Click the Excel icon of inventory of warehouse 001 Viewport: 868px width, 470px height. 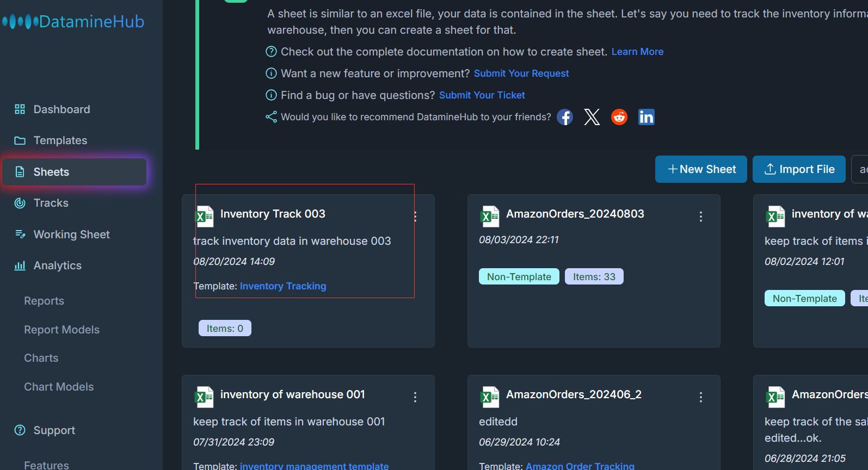[204, 397]
